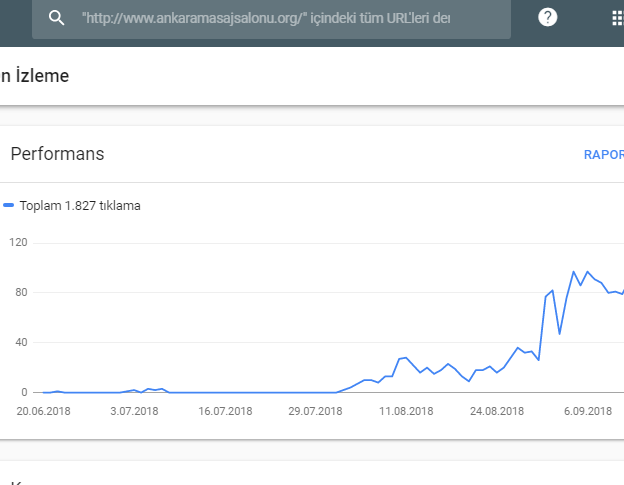The width and height of the screenshot is (624, 485).
Task: Open the RAPOR link in Performans card
Action: coord(604,155)
